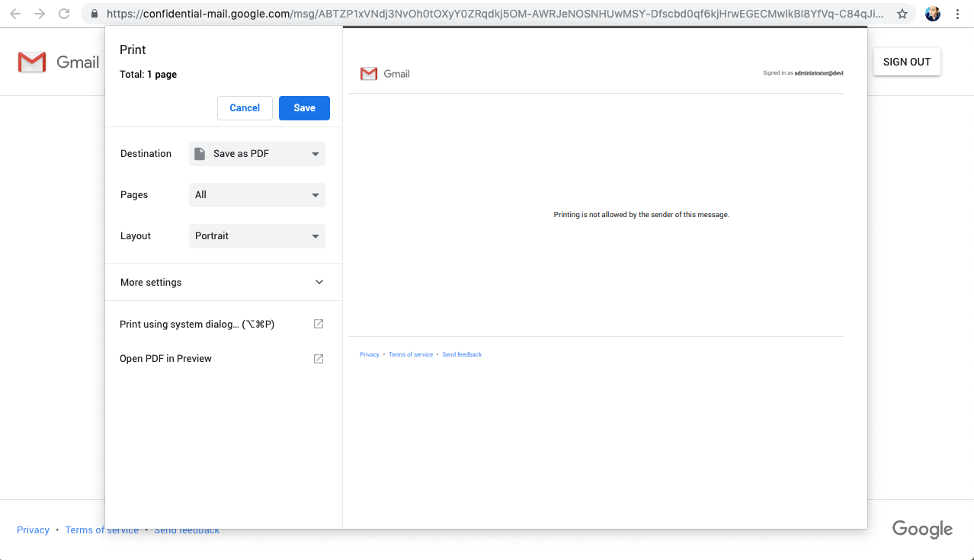Viewport: 974px width, 560px height.
Task: Click the Destination label
Action: (x=146, y=154)
